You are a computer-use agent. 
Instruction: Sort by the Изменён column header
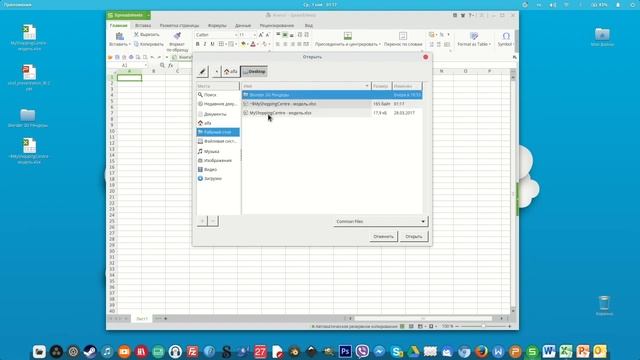[407, 86]
